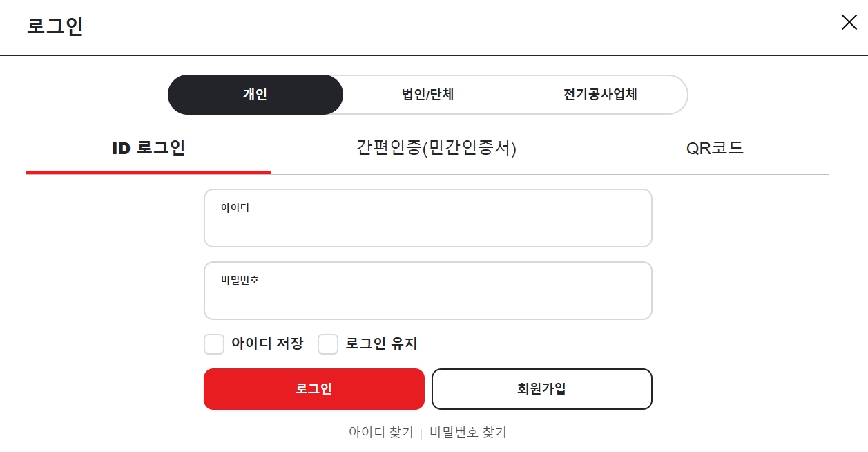Viewport: 868px width, 452px height.
Task: Click the 아이디 저장 label text
Action: pyautogui.click(x=267, y=343)
